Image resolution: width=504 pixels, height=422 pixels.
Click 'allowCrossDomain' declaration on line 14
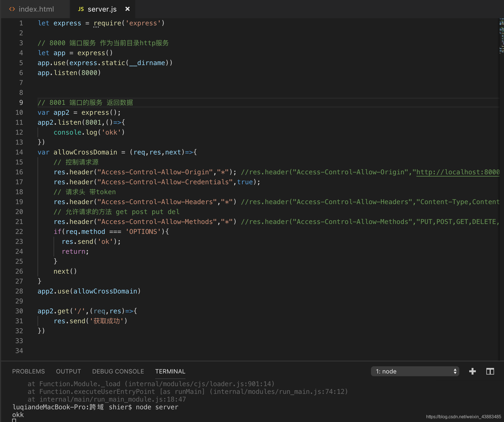pyautogui.click(x=85, y=152)
